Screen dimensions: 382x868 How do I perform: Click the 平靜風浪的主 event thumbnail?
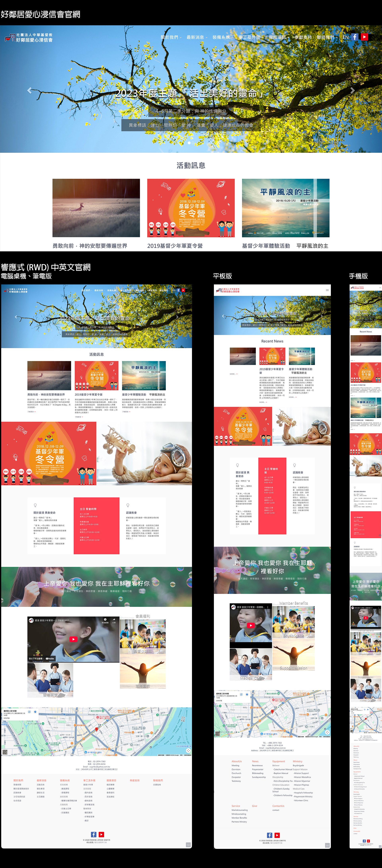(286, 208)
